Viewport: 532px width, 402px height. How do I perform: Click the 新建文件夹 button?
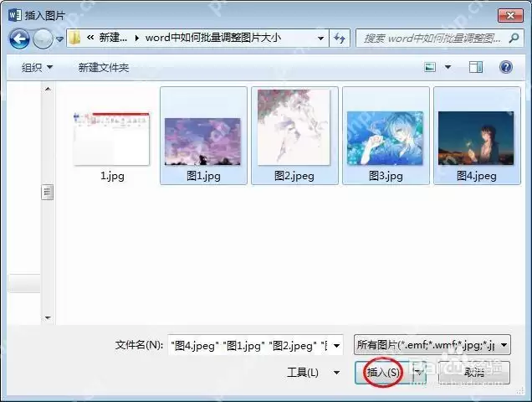click(x=104, y=67)
